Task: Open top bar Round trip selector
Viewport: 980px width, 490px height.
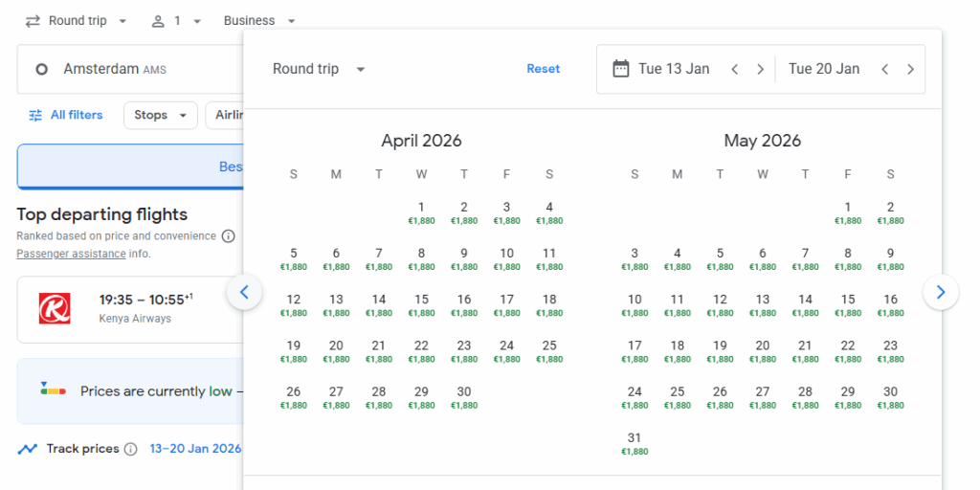Action: click(77, 21)
